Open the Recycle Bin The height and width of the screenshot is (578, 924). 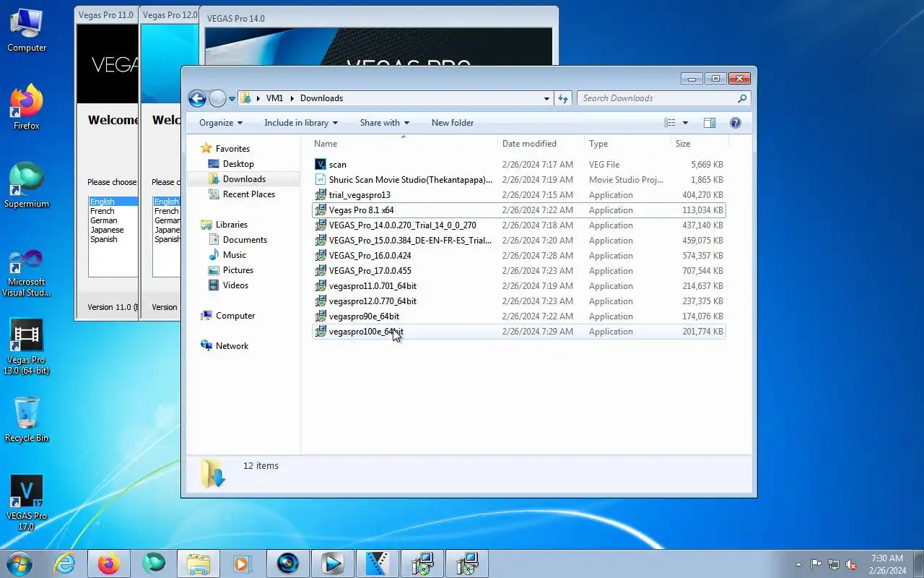coord(27,420)
